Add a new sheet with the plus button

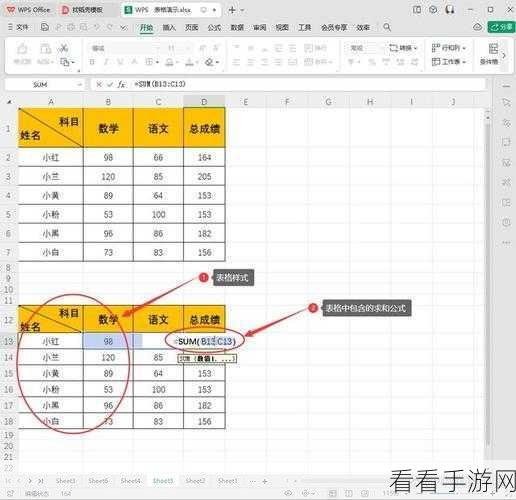tap(265, 481)
